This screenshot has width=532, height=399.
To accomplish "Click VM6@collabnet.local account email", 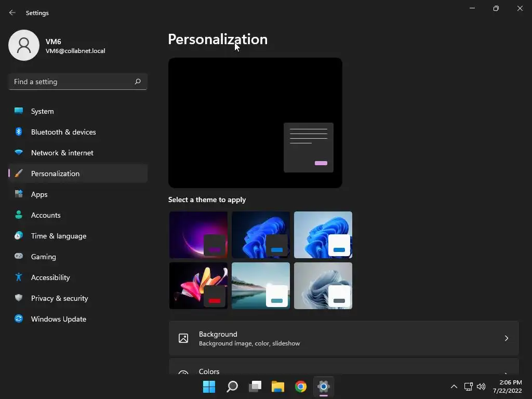I will 75,51.
